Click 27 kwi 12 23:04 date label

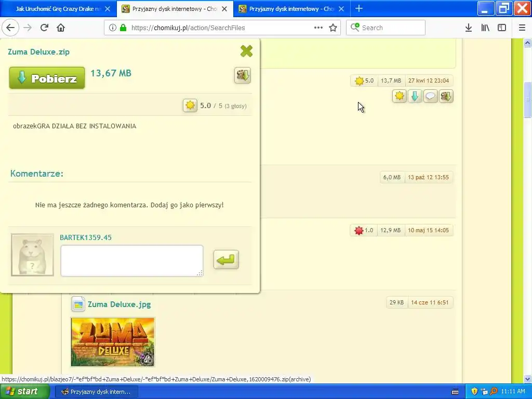click(x=429, y=81)
